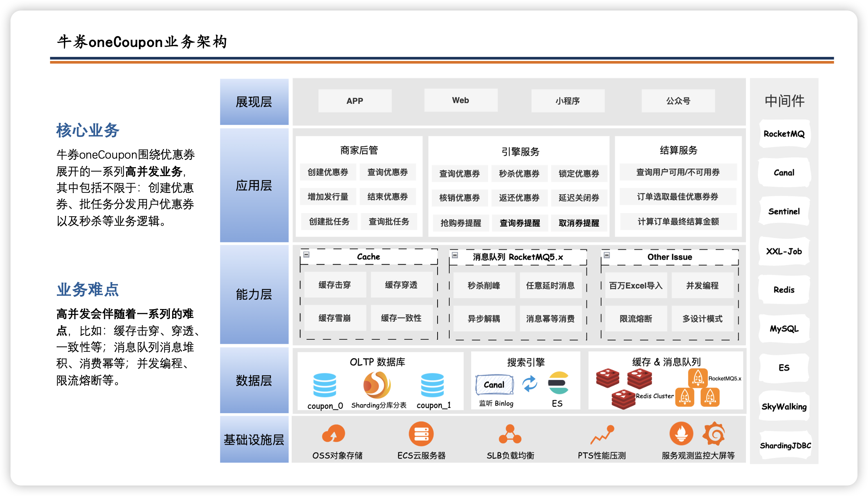Click the 缓存击穿 box
This screenshot has width=868, height=496.
[x=335, y=285]
